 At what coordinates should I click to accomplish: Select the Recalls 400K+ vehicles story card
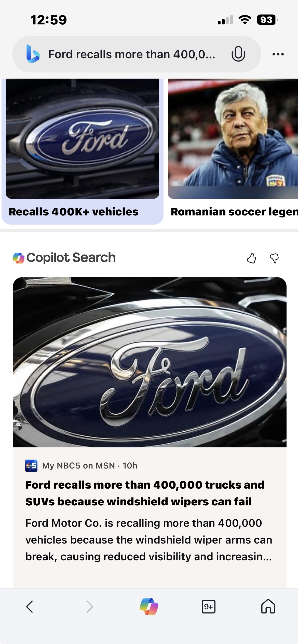[x=83, y=151]
